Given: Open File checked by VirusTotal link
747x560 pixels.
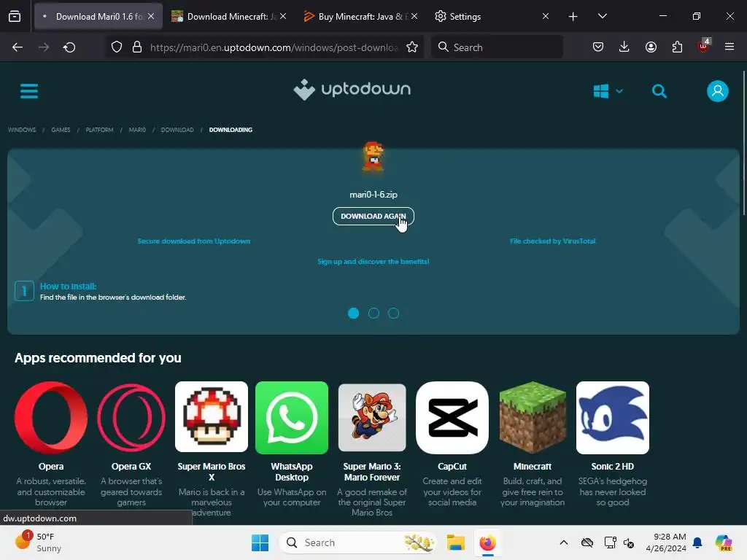Looking at the screenshot, I should (553, 241).
